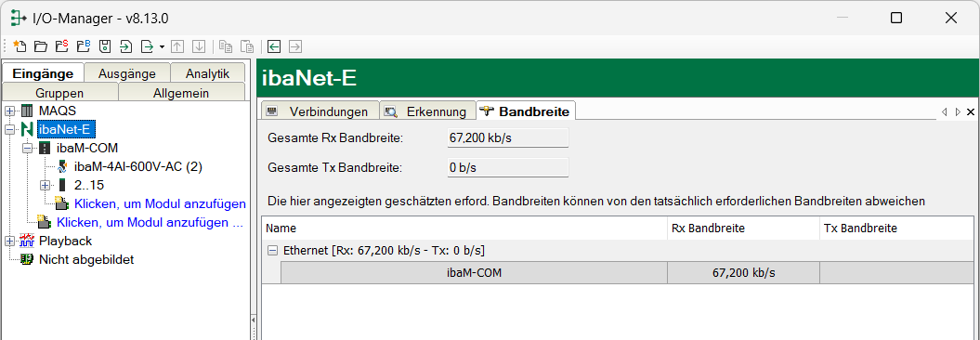Switch to the Erkennung tab

click(x=427, y=111)
